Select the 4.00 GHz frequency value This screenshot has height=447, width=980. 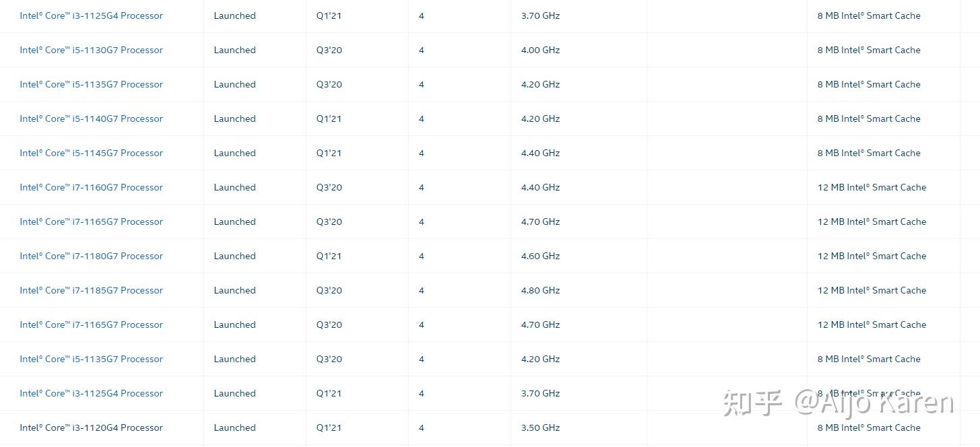coord(540,50)
